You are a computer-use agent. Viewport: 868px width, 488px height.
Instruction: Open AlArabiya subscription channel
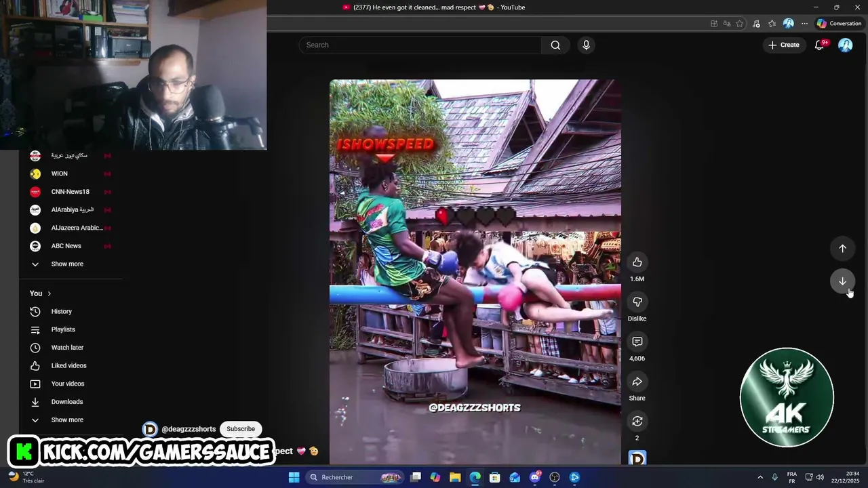(x=71, y=209)
